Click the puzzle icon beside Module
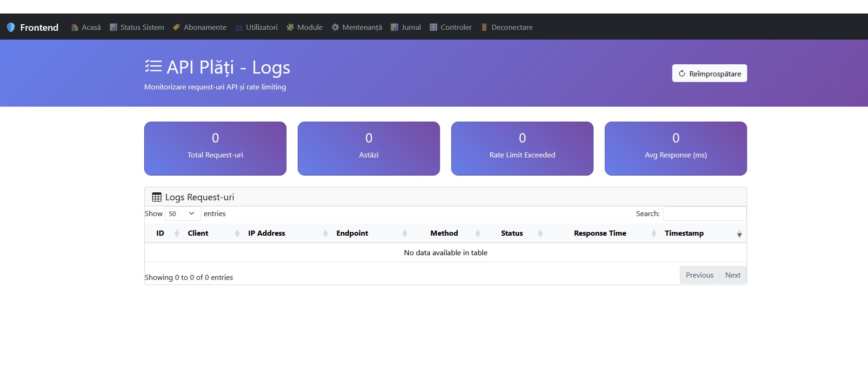 [x=290, y=27]
